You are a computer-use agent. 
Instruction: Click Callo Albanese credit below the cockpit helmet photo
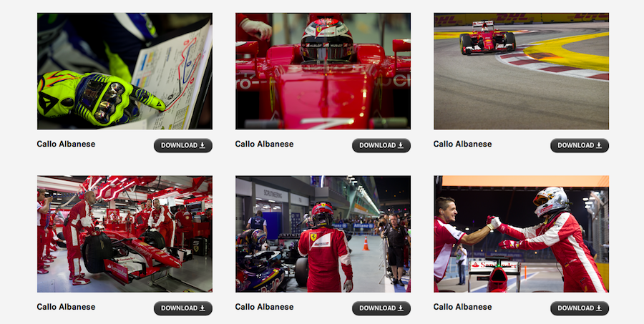[x=265, y=144]
